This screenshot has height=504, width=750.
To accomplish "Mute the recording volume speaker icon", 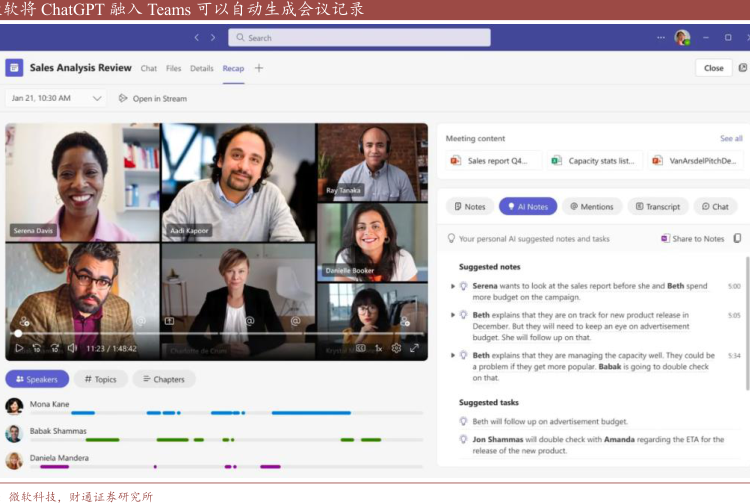I will coord(72,348).
